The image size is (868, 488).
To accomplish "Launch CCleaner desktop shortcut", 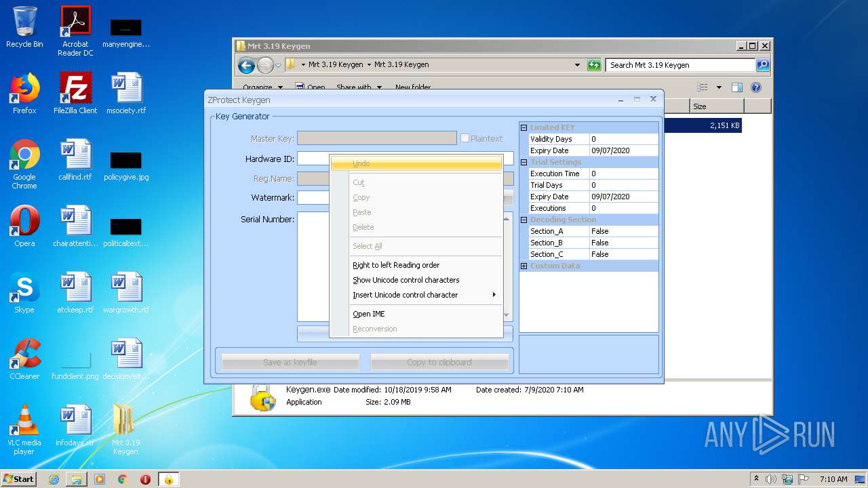I will tap(24, 359).
